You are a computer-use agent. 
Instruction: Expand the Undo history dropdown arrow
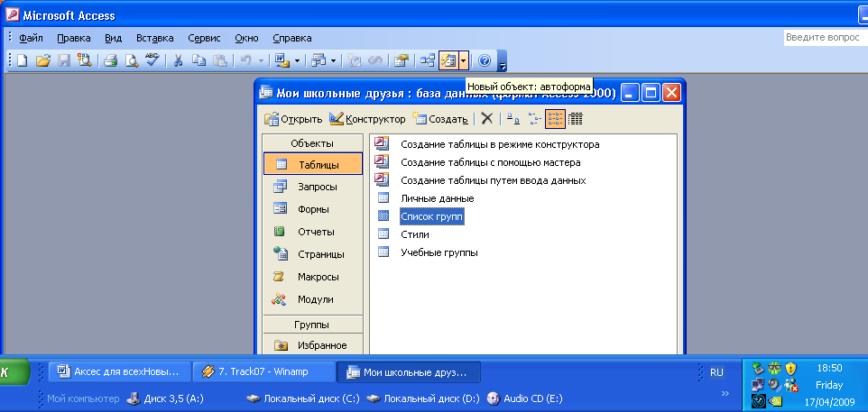tap(262, 60)
